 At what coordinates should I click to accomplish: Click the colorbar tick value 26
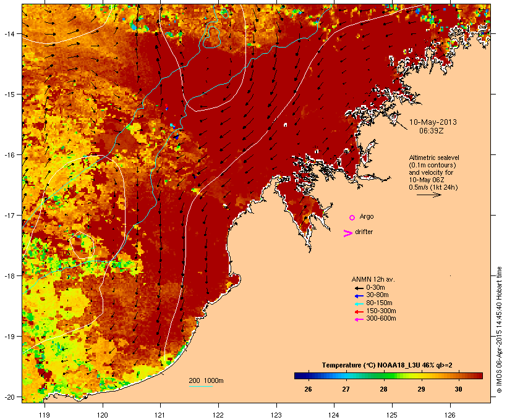(x=308, y=389)
